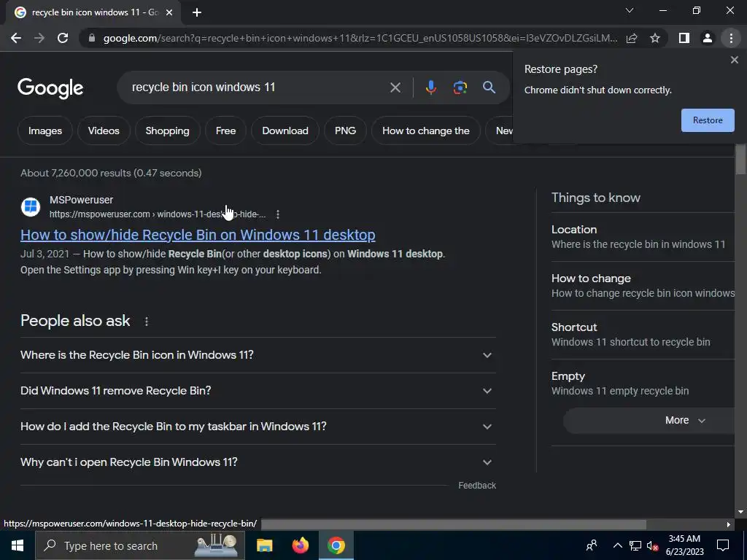Open Shortcut topic in Things to know

pyautogui.click(x=643, y=335)
